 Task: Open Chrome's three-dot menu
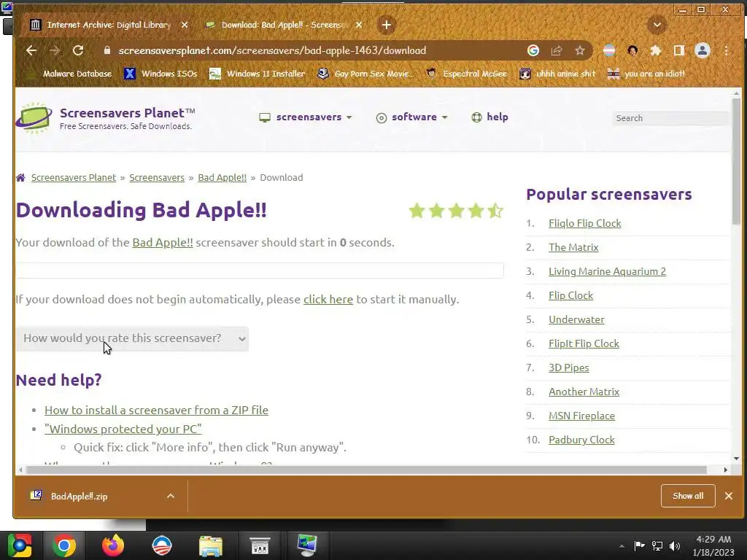click(x=726, y=50)
